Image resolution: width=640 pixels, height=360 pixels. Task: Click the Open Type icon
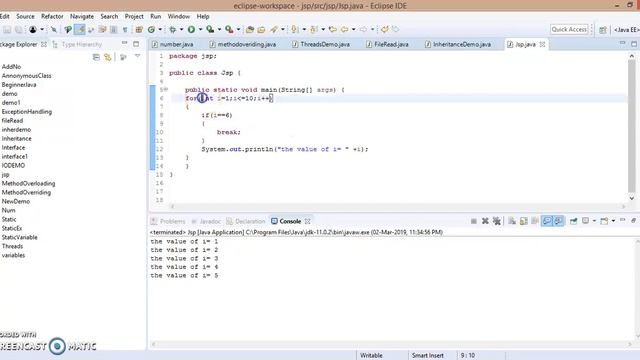[x=250, y=29]
